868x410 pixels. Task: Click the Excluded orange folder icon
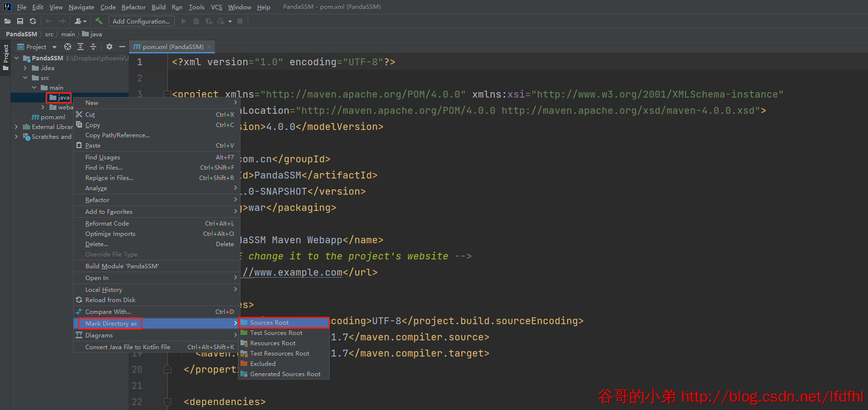coord(244,363)
